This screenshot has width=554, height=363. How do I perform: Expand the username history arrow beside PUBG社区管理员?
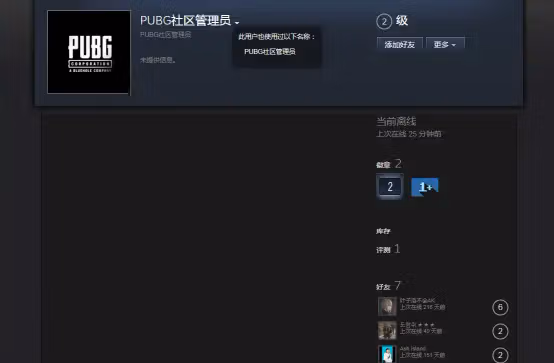237,23
